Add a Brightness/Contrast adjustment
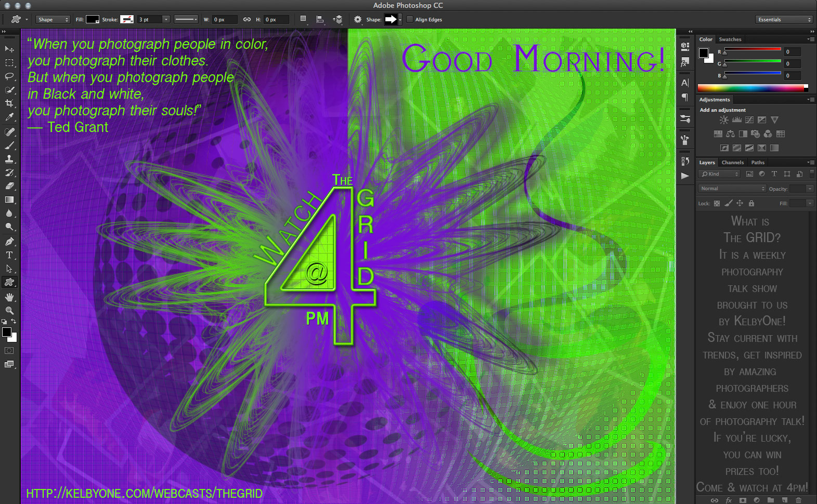The width and height of the screenshot is (817, 504). (x=724, y=120)
